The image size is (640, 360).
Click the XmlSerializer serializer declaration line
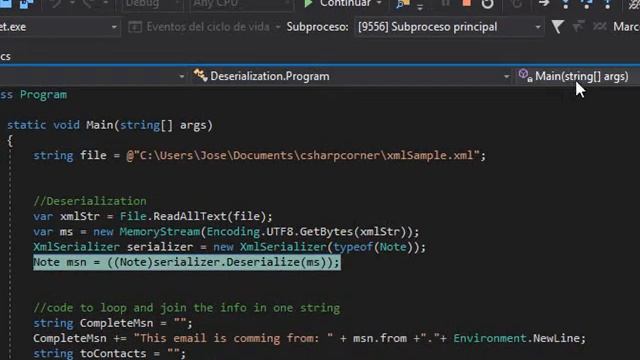tap(229, 247)
